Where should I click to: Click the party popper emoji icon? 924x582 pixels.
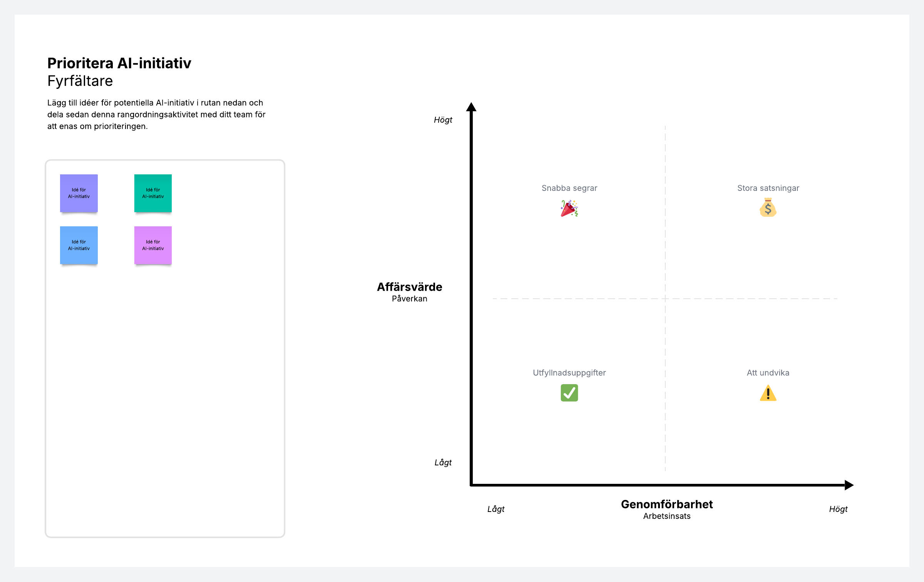click(569, 208)
